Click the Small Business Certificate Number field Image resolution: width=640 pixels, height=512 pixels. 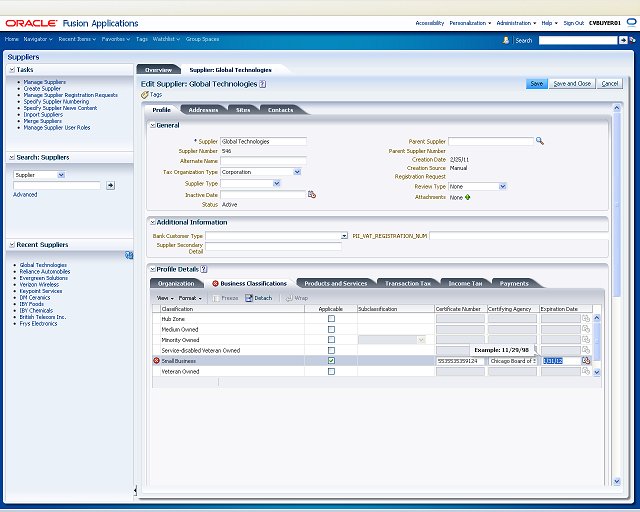460,361
